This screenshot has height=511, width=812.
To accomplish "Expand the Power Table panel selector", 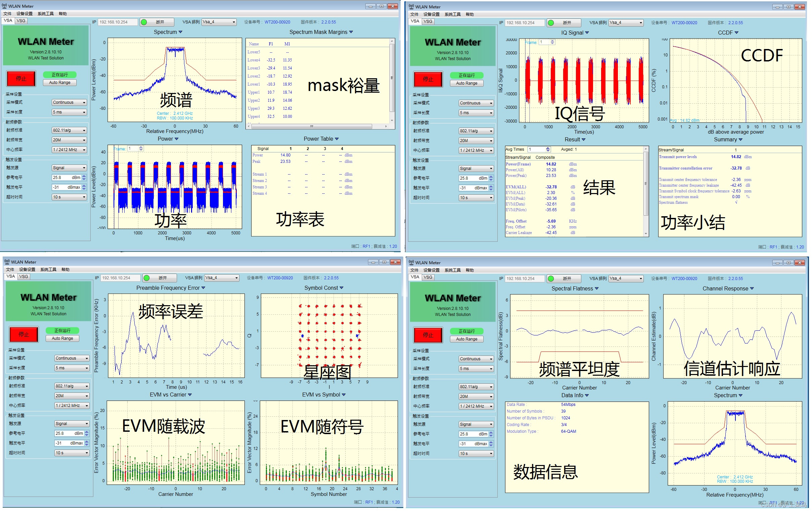I will [337, 139].
